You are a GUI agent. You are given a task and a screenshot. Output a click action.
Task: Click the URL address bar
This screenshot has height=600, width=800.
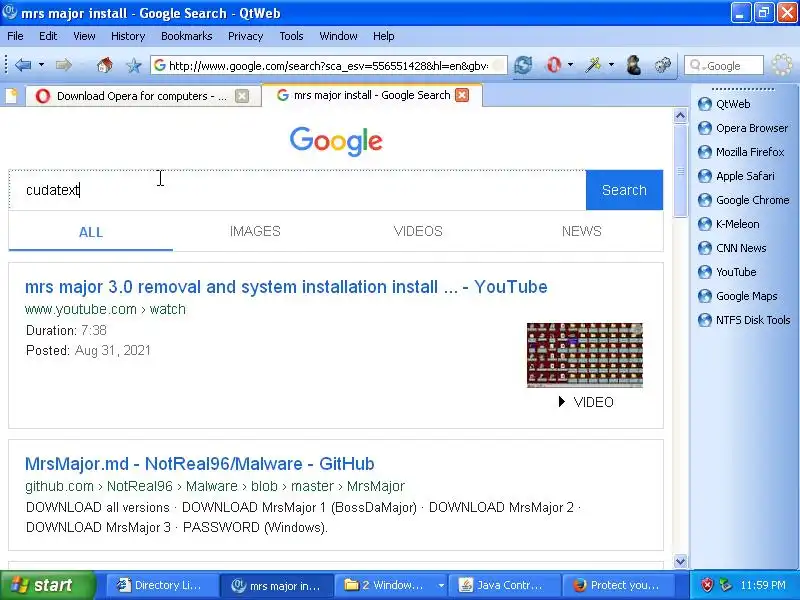click(329, 65)
